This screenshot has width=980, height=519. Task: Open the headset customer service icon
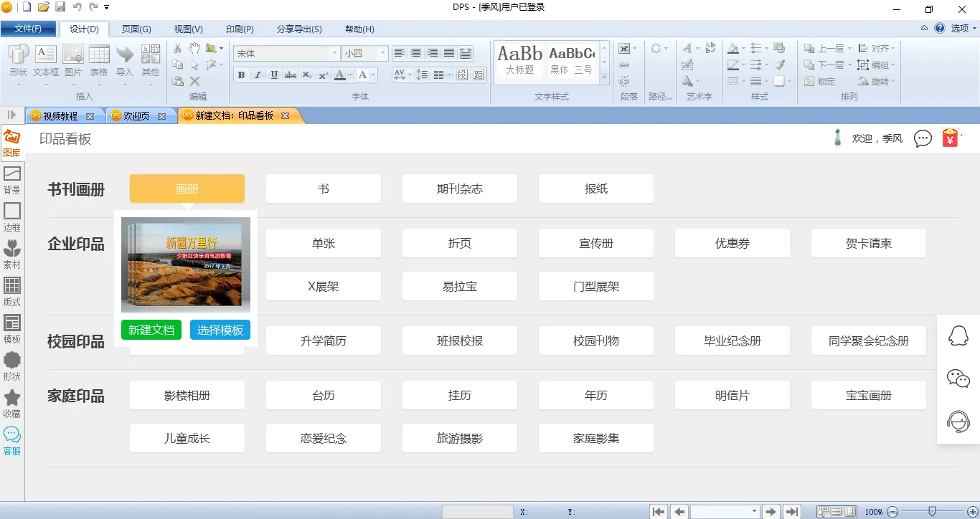pos(958,421)
